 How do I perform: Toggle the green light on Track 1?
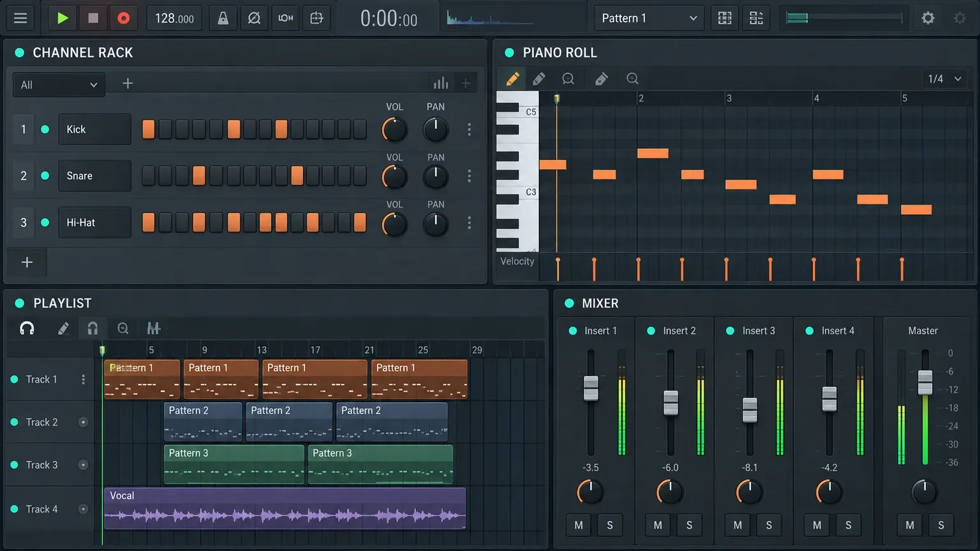[x=14, y=379]
